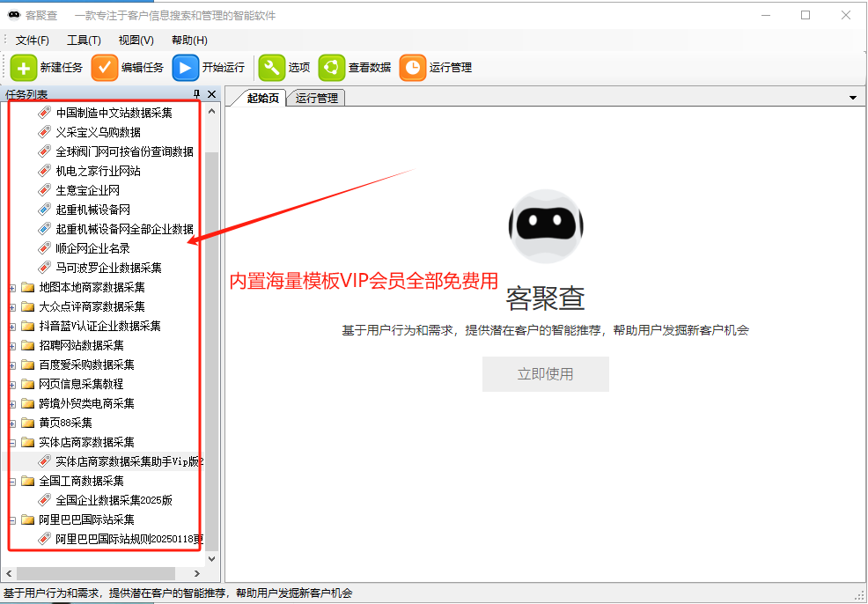Expand the 百度爱采购数据采集 folder
This screenshot has width=868, height=604.
(x=12, y=365)
